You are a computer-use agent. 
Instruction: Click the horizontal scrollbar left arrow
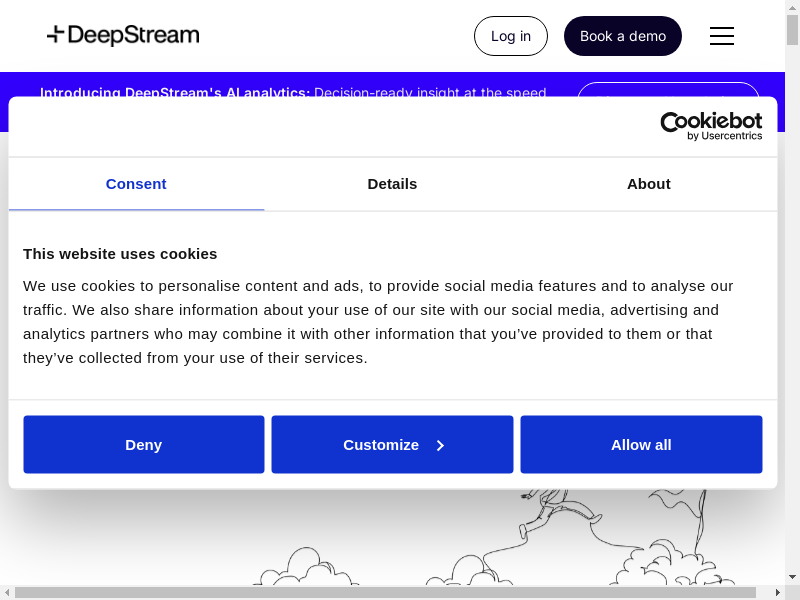6,593
